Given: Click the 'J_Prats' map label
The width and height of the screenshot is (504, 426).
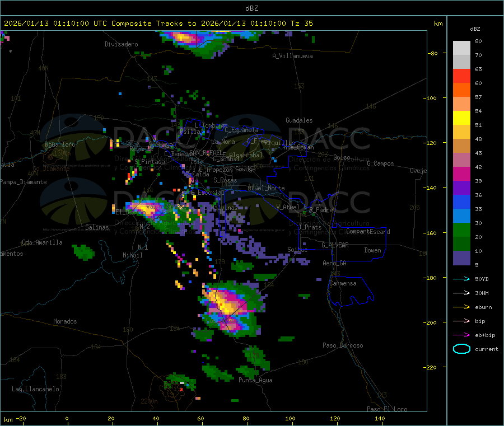Looking at the screenshot, I should coord(310,227).
